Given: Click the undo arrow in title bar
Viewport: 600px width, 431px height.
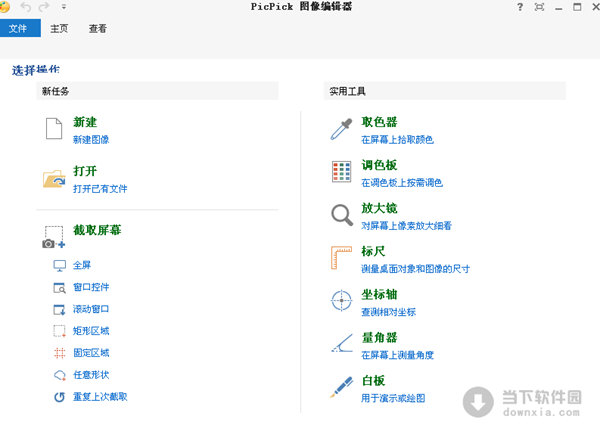Looking at the screenshot, I should tap(26, 7).
